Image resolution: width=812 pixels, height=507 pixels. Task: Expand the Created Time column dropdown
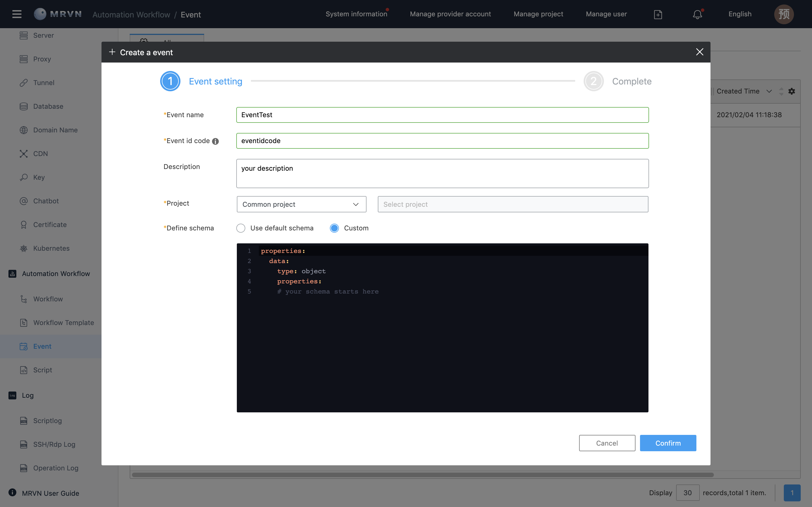pos(769,91)
